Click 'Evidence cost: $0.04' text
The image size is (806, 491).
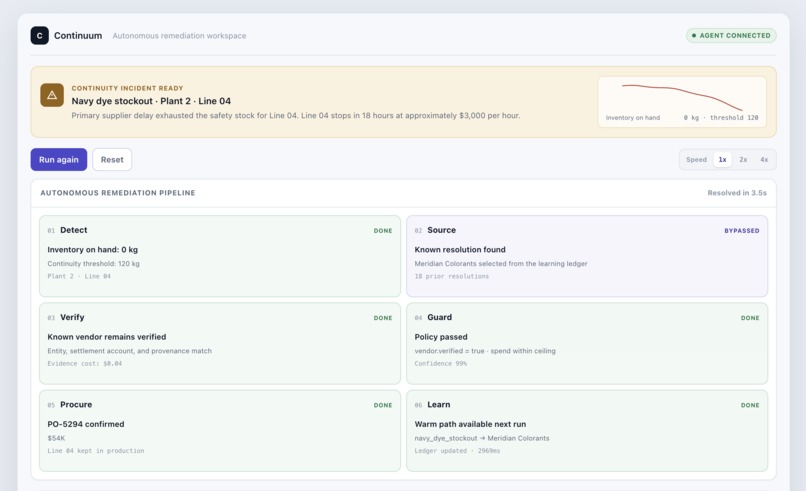85,363
